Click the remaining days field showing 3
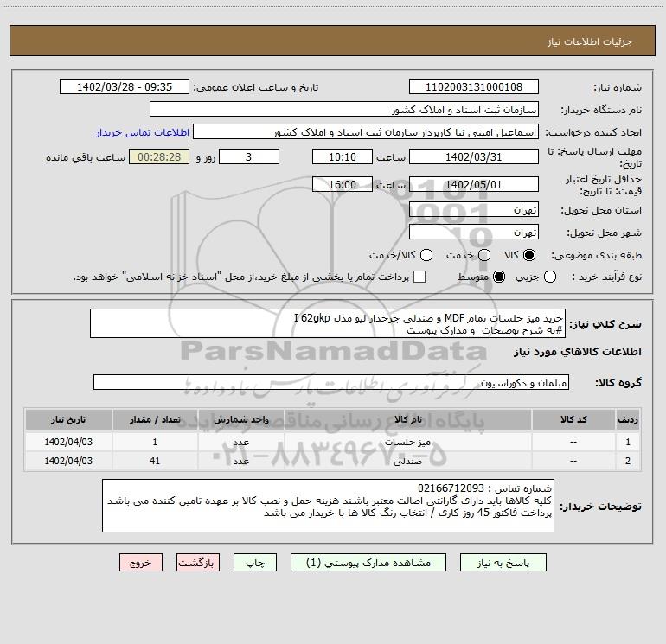The height and width of the screenshot is (644, 666). pos(249,156)
